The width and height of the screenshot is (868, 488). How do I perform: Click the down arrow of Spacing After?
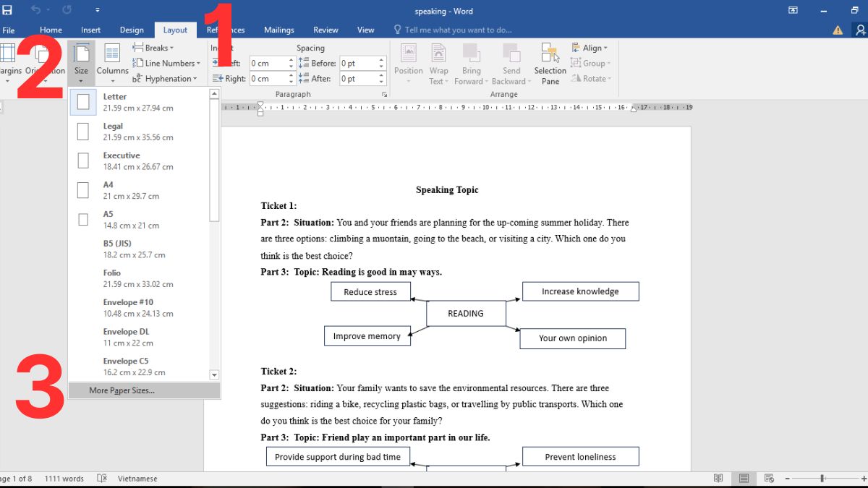tap(382, 82)
